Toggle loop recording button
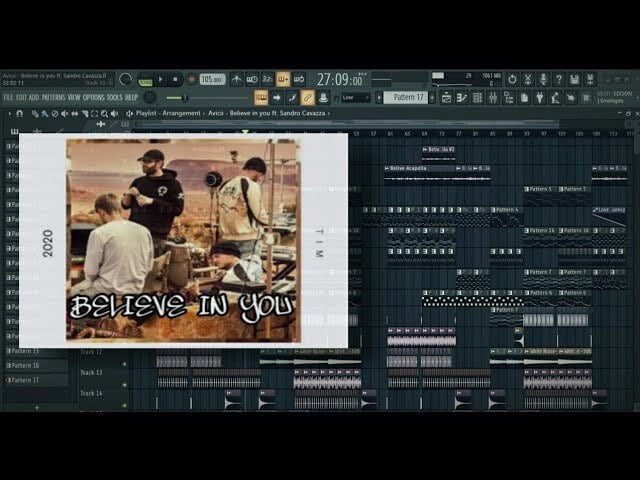 299,79
